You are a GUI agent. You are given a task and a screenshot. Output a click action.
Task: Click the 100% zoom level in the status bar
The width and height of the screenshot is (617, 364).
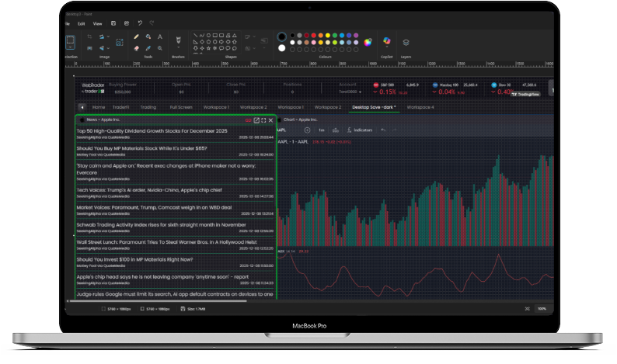click(542, 309)
